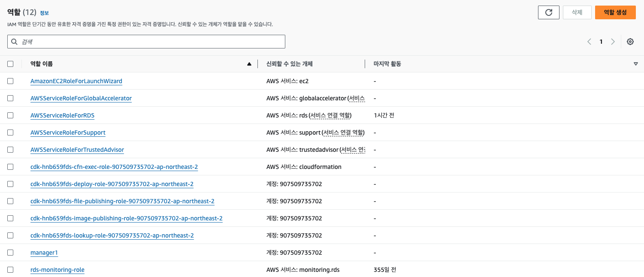Viewport: 644px width, 277px height.
Task: Open the table preferences gear icon
Action: pos(630,42)
